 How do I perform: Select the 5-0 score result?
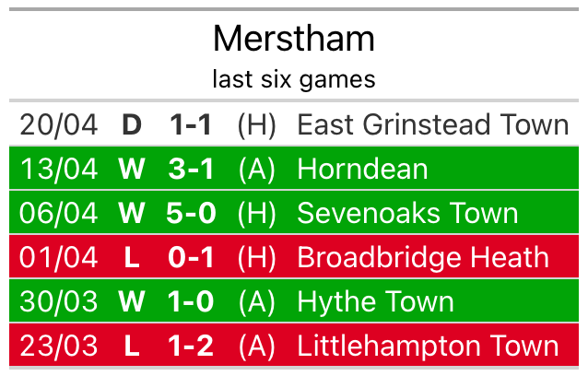[x=192, y=213]
